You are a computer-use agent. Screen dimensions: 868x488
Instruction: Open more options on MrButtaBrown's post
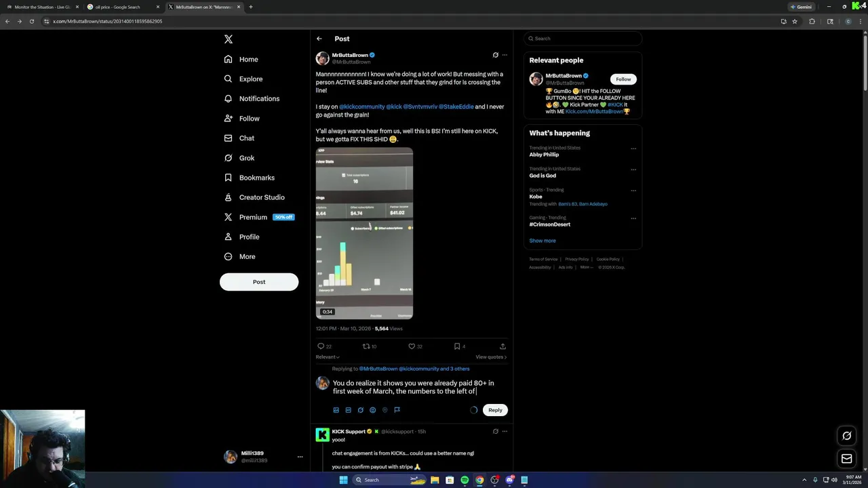click(505, 55)
